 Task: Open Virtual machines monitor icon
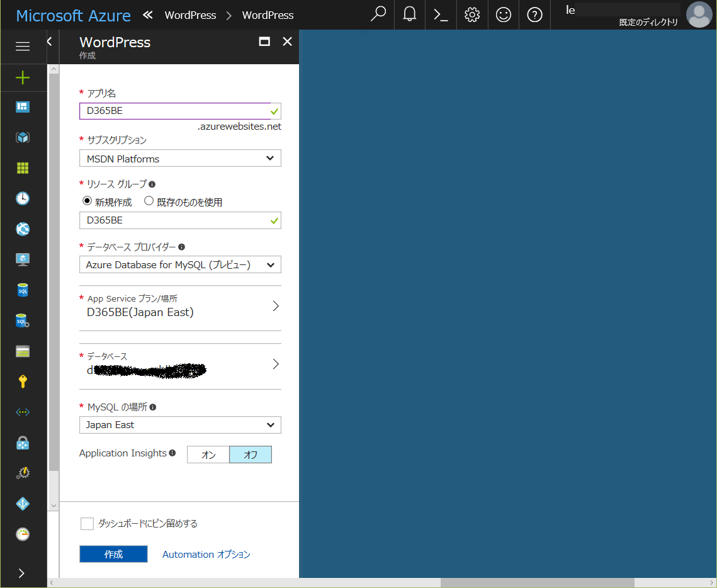point(23,259)
